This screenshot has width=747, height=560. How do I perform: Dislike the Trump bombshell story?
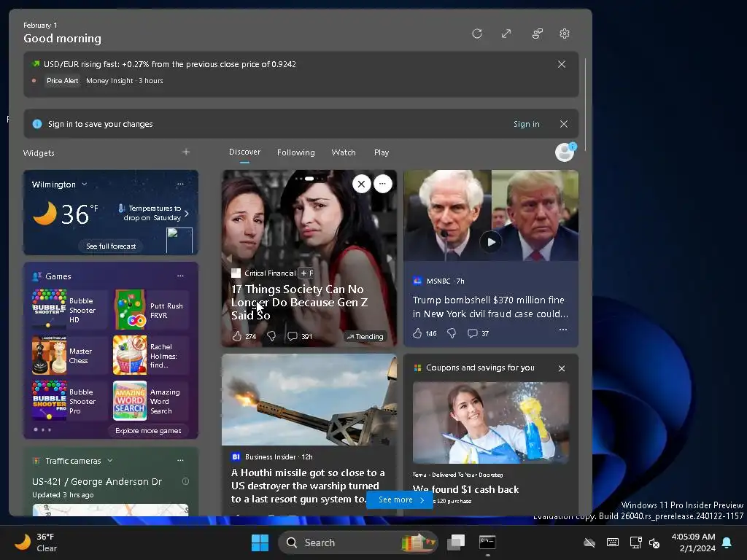click(x=452, y=333)
